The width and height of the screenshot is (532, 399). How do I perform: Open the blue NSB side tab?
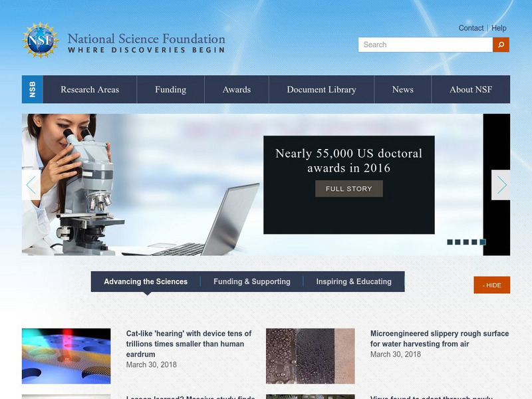pos(32,89)
